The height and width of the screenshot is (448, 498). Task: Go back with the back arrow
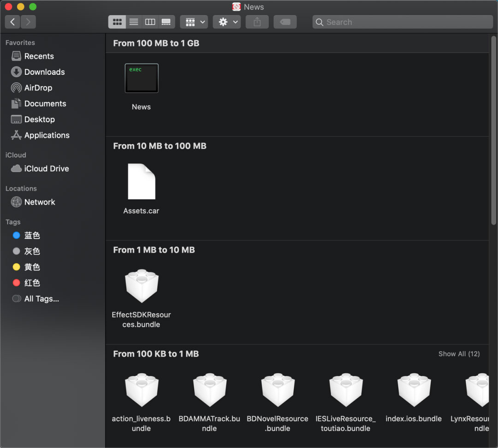coord(12,22)
